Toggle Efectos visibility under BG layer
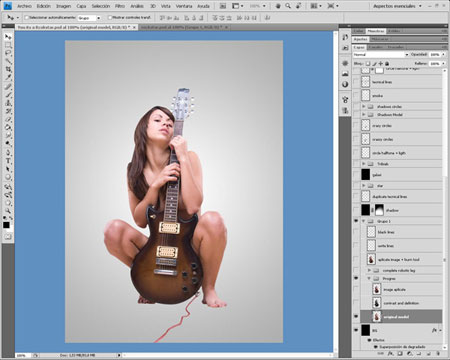 [x=369, y=340]
